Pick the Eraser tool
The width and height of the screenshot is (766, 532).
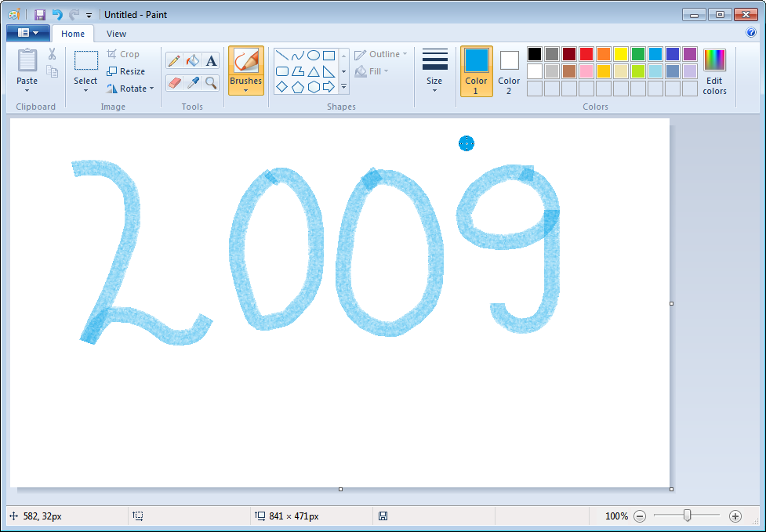(174, 83)
